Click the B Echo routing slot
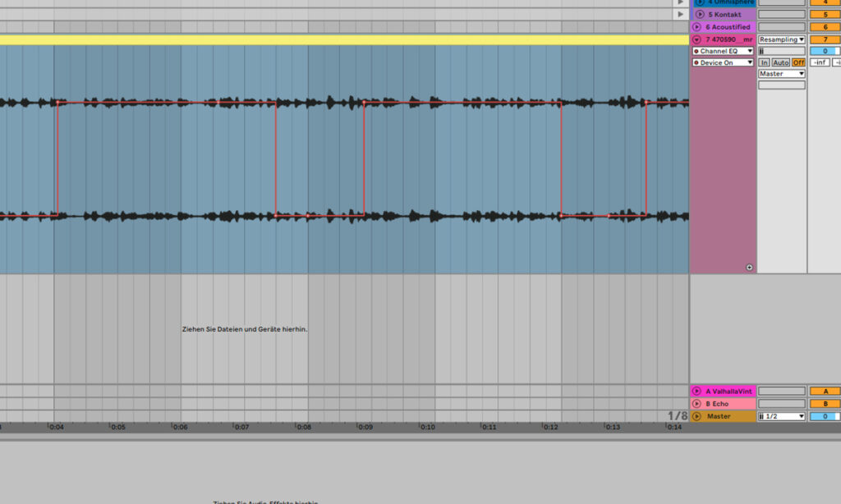 (782, 404)
